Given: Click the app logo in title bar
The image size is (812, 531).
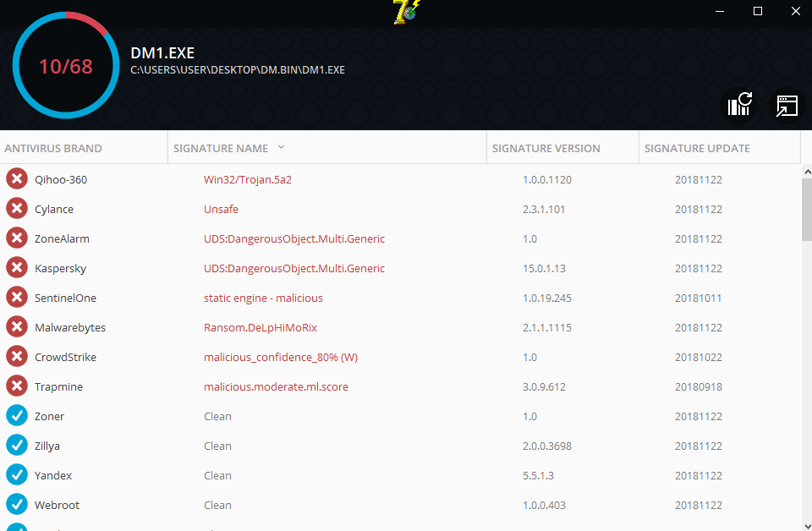Looking at the screenshot, I should pos(406,12).
